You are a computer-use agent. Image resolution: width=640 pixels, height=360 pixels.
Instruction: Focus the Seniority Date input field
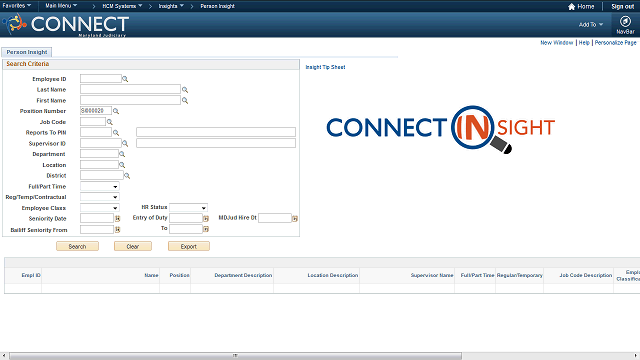(x=97, y=218)
